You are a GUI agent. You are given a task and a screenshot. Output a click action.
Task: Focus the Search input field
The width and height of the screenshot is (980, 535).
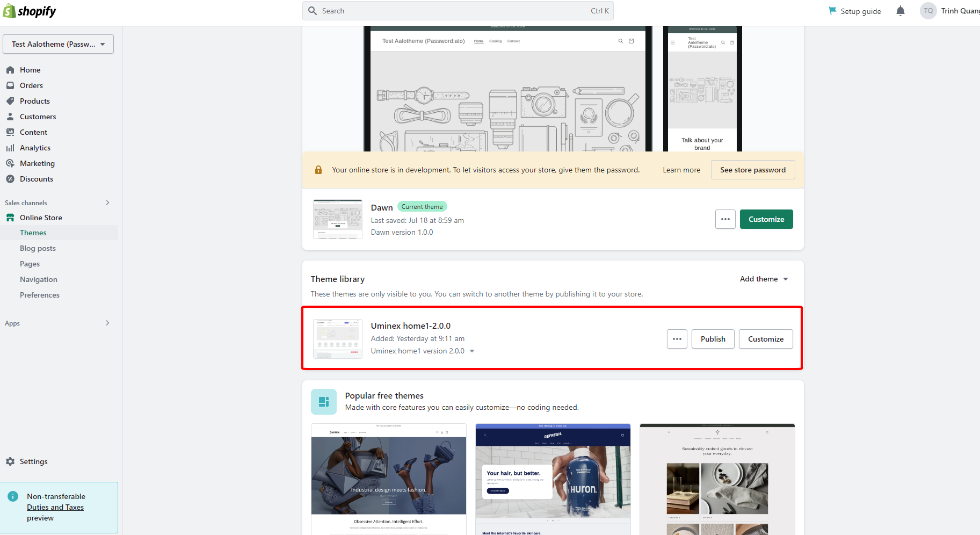pyautogui.click(x=458, y=11)
